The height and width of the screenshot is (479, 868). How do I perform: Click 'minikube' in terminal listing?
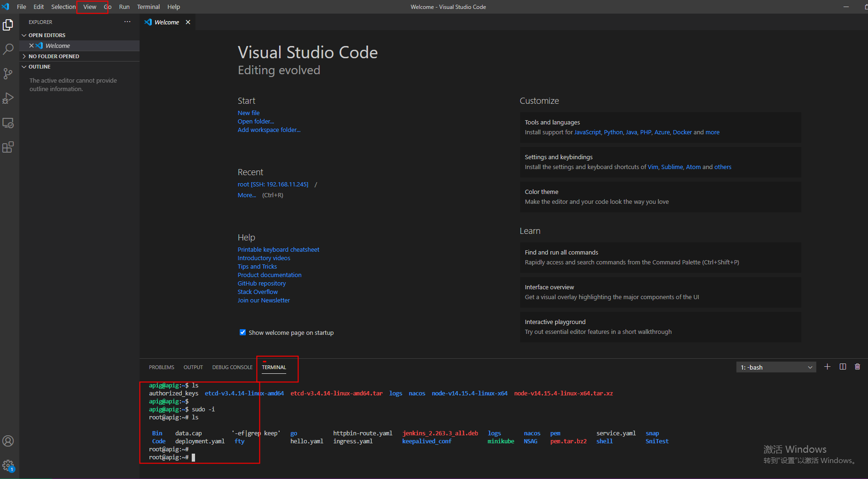click(x=500, y=441)
